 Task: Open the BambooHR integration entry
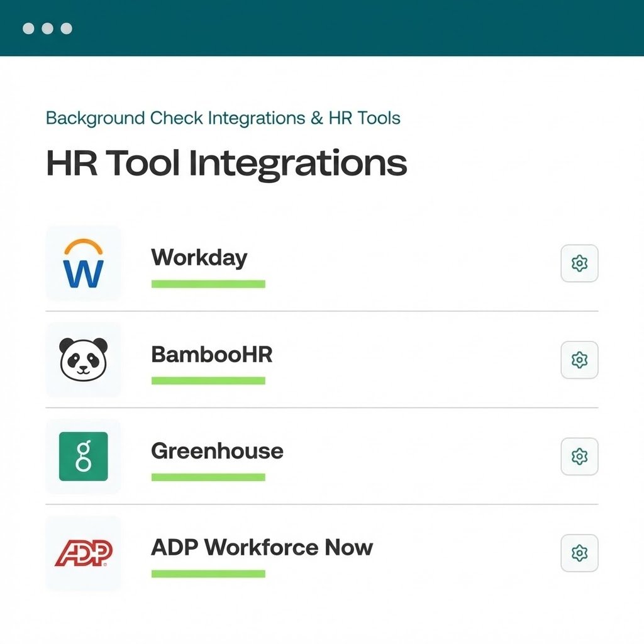click(212, 354)
